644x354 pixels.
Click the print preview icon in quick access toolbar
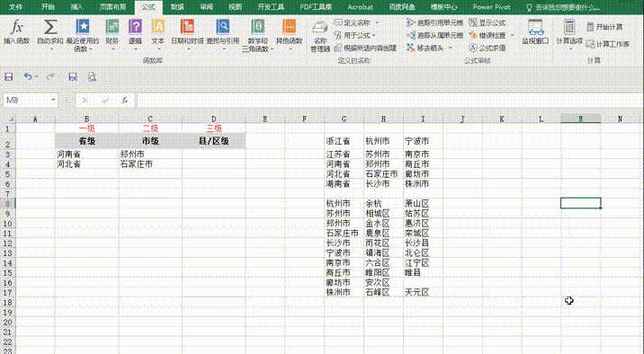click(x=93, y=76)
